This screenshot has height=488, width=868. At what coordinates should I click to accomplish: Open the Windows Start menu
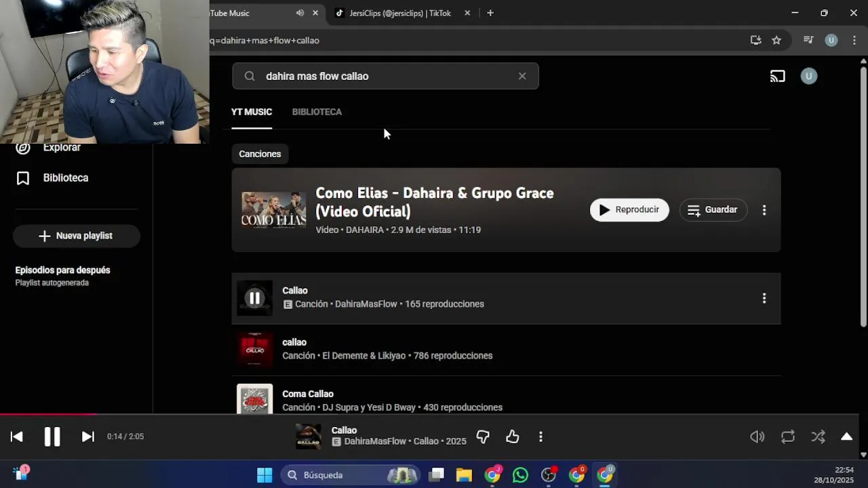click(264, 475)
